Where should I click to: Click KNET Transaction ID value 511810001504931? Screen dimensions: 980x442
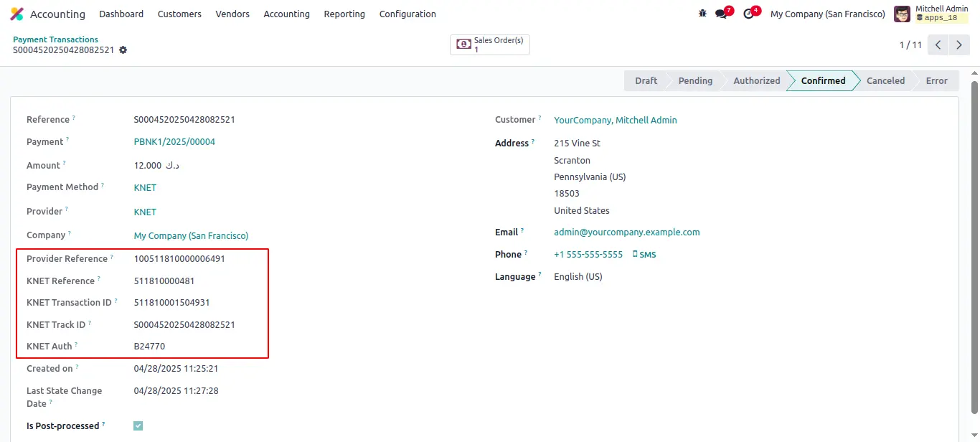[172, 303]
